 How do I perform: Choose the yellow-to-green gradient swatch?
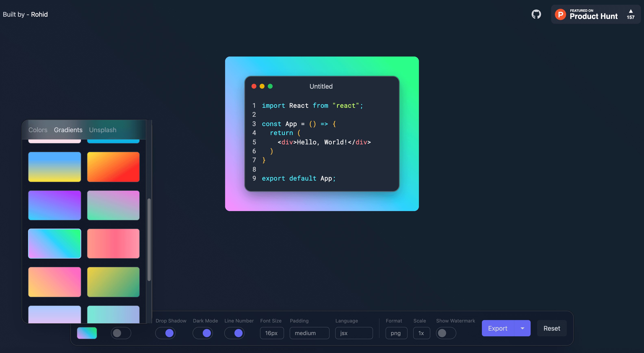[113, 282]
